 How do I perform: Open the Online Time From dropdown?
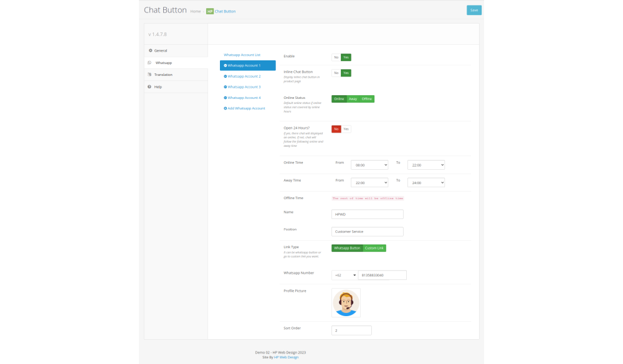(369, 165)
